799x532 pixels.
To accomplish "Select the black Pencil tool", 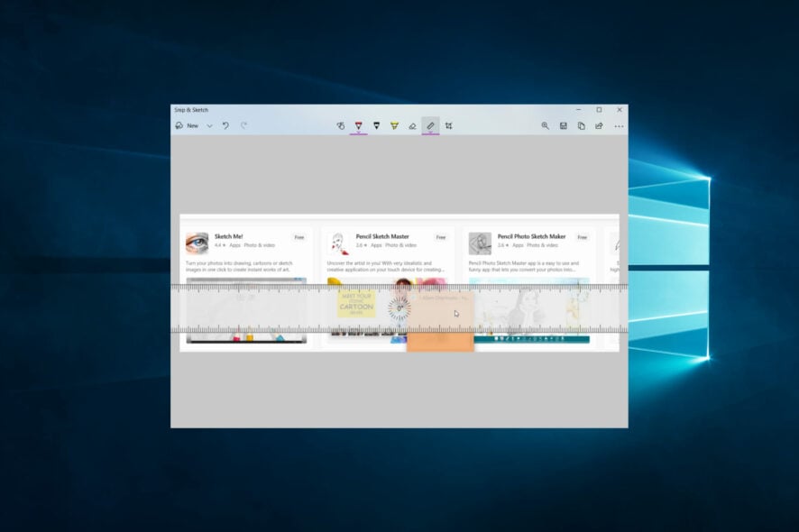I will tap(377, 126).
